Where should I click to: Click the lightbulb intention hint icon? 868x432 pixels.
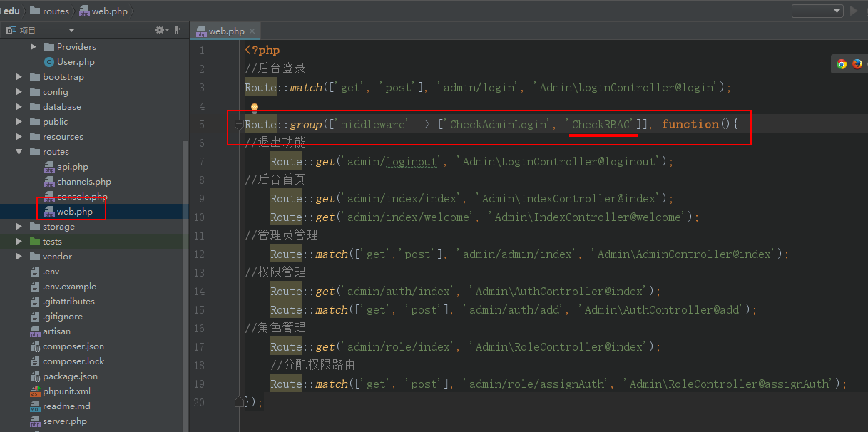coord(254,107)
